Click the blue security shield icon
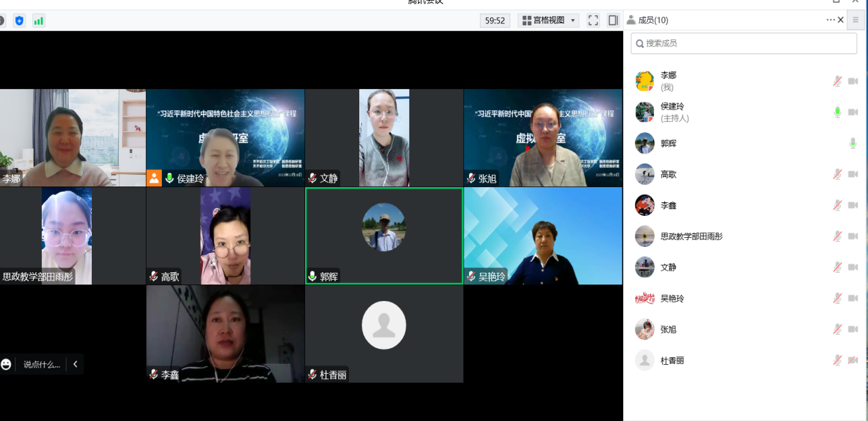The image size is (868, 421). click(19, 21)
